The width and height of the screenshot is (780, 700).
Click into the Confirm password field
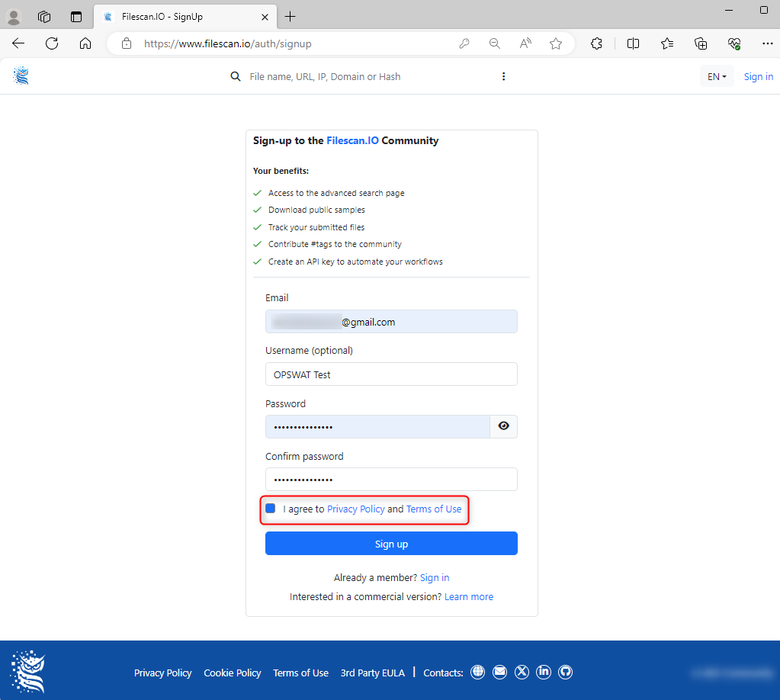(391, 479)
